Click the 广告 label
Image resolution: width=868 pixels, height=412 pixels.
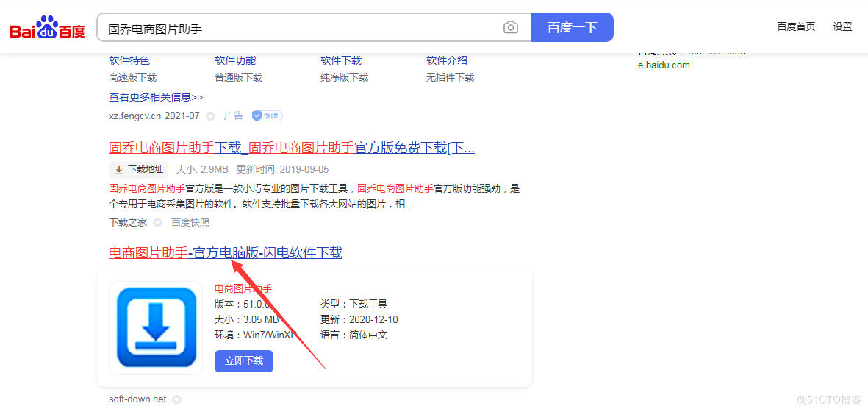pyautogui.click(x=234, y=116)
